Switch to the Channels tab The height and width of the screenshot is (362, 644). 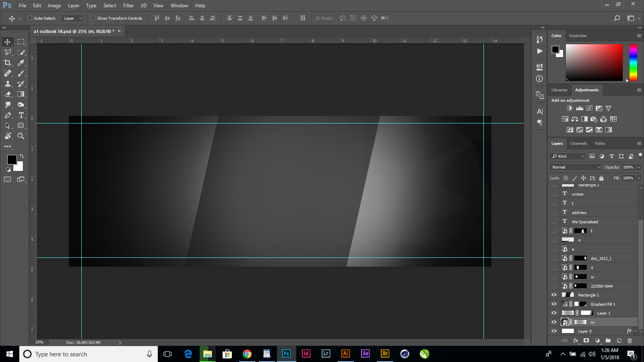click(x=578, y=143)
